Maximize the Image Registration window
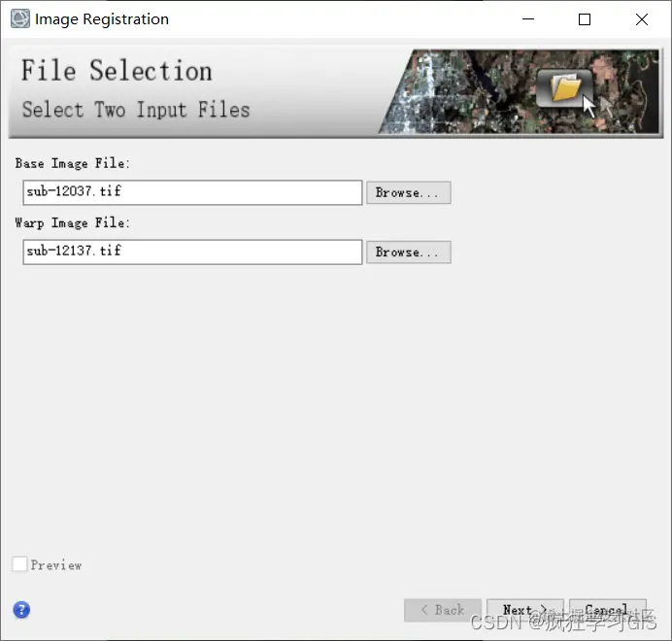 pyautogui.click(x=585, y=19)
